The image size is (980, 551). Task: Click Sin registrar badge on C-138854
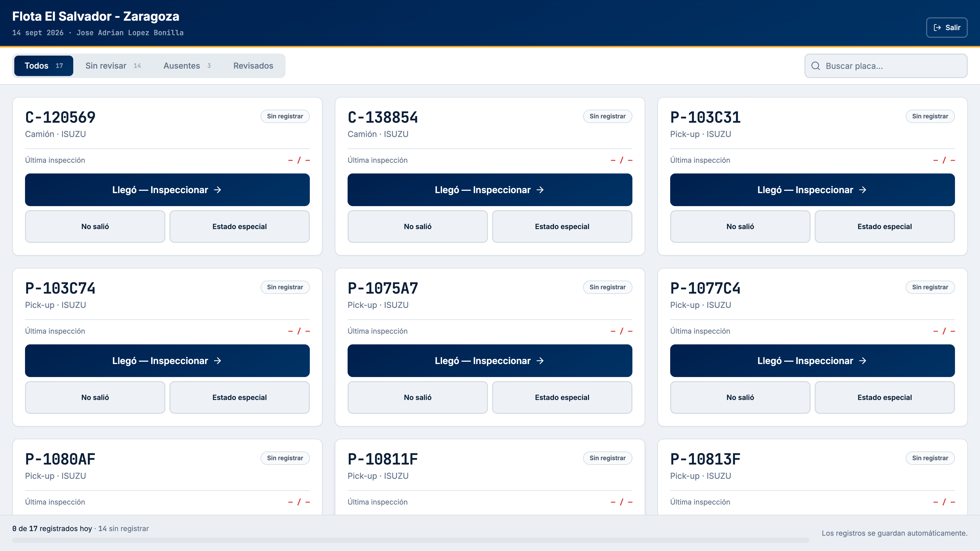tap(608, 116)
